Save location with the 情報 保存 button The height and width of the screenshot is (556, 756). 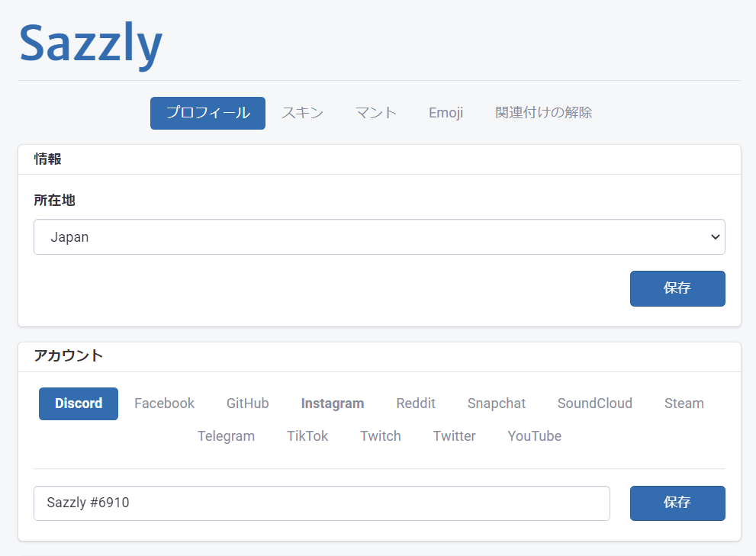click(x=677, y=288)
